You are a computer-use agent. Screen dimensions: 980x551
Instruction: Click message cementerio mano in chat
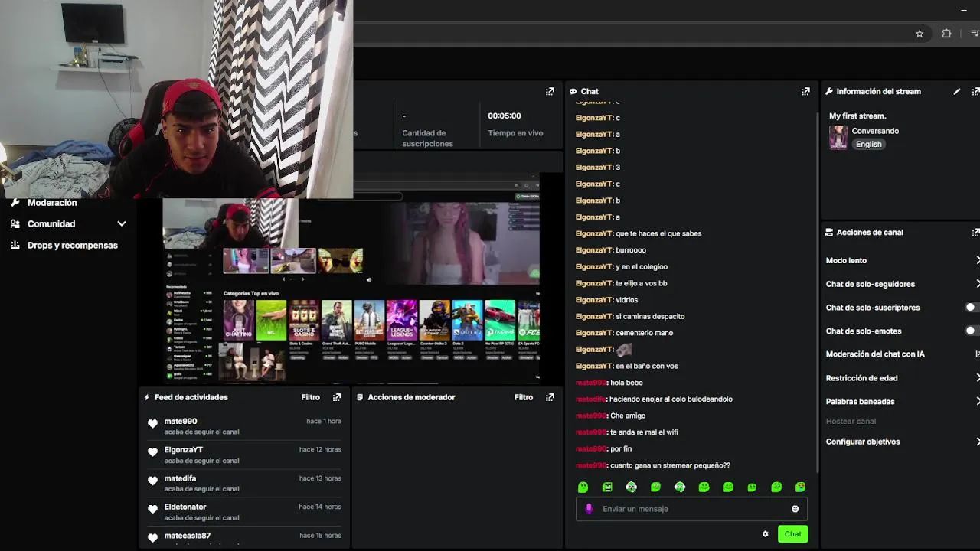coord(644,333)
